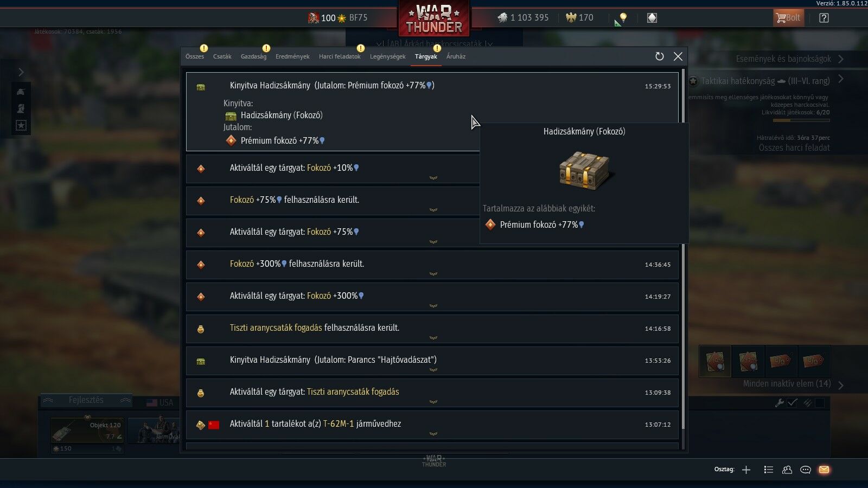The height and width of the screenshot is (488, 868).
Task: Switch to the Csaták tab
Action: click(x=222, y=56)
